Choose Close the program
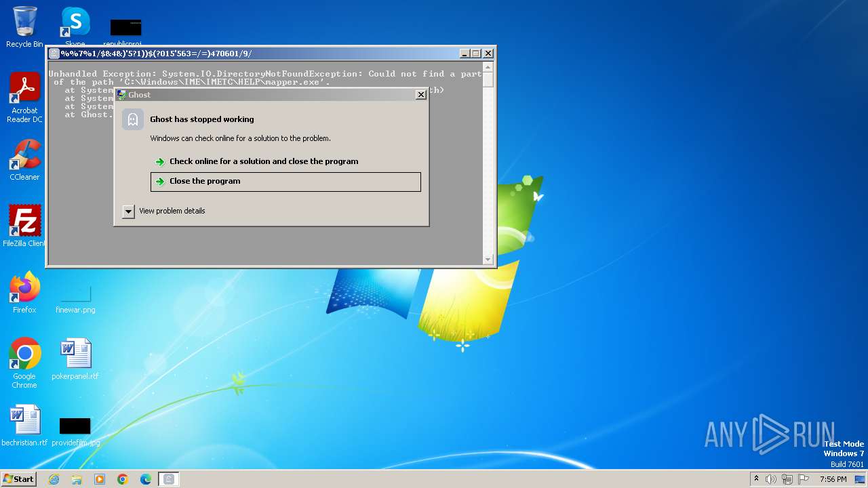 285,182
